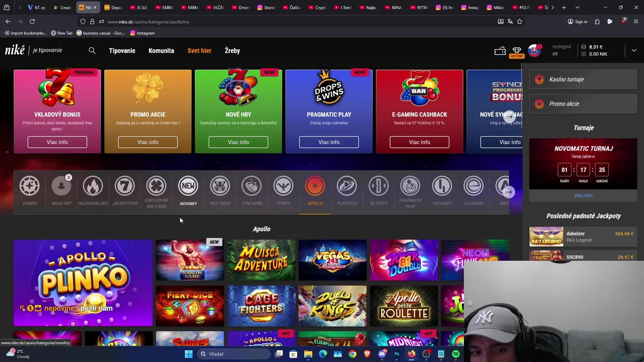Open the Cage Fighters game thumbnail

(x=261, y=306)
